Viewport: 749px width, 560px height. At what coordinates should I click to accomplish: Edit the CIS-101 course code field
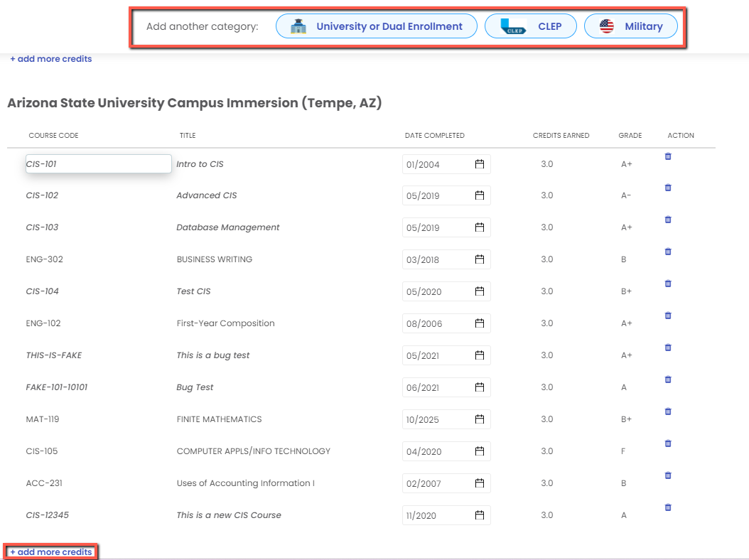point(98,164)
